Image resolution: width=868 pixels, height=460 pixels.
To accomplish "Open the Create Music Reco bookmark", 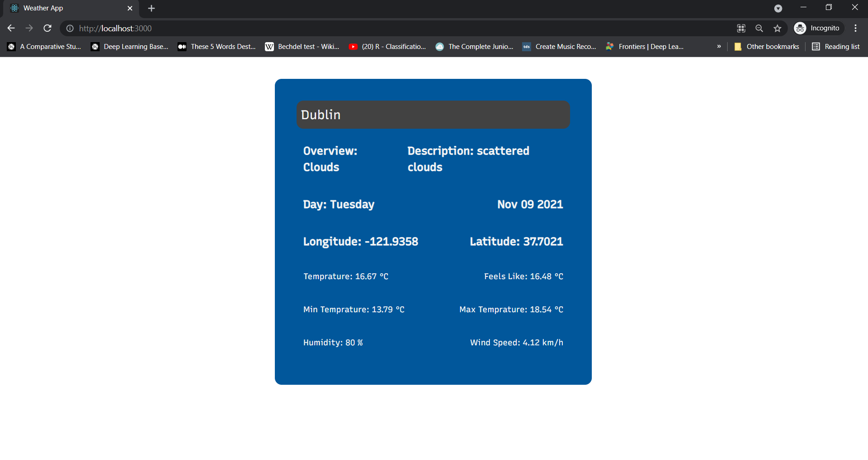I will point(559,47).
